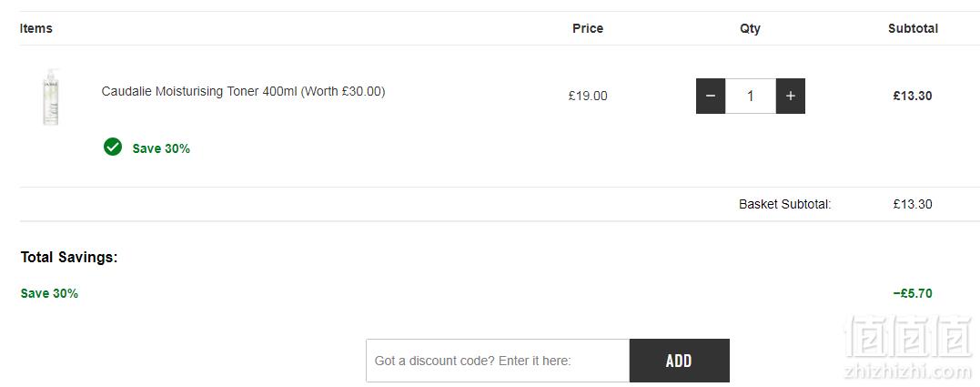Click the zhizhizhi.com watermark logo
The height and width of the screenshot is (387, 980).
click(908, 347)
